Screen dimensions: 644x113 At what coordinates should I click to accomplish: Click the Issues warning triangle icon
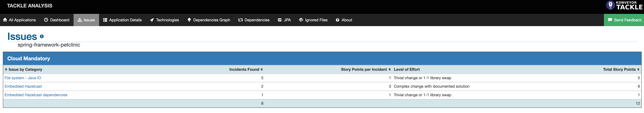pyautogui.click(x=79, y=20)
